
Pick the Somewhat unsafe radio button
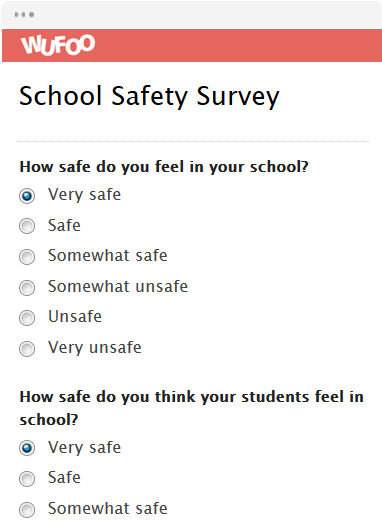pyautogui.click(x=27, y=288)
